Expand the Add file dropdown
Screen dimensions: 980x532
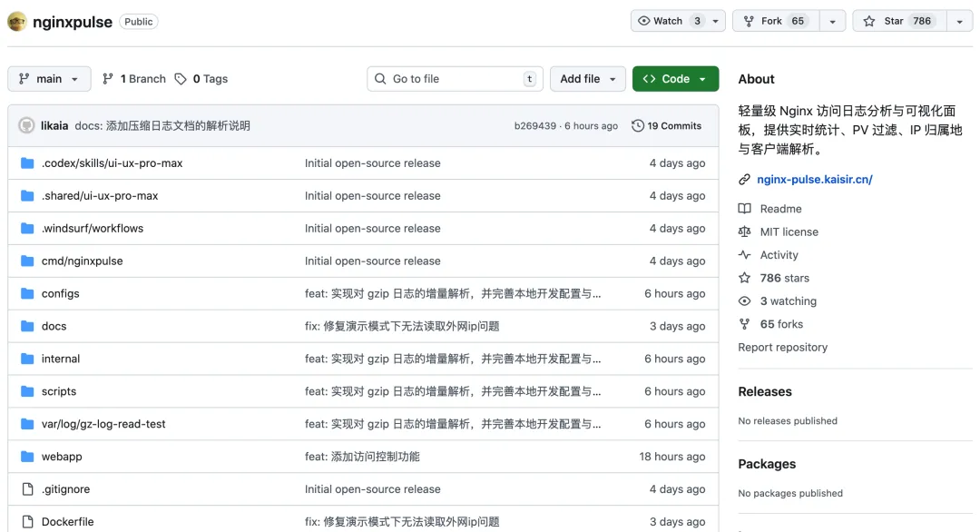coord(588,79)
